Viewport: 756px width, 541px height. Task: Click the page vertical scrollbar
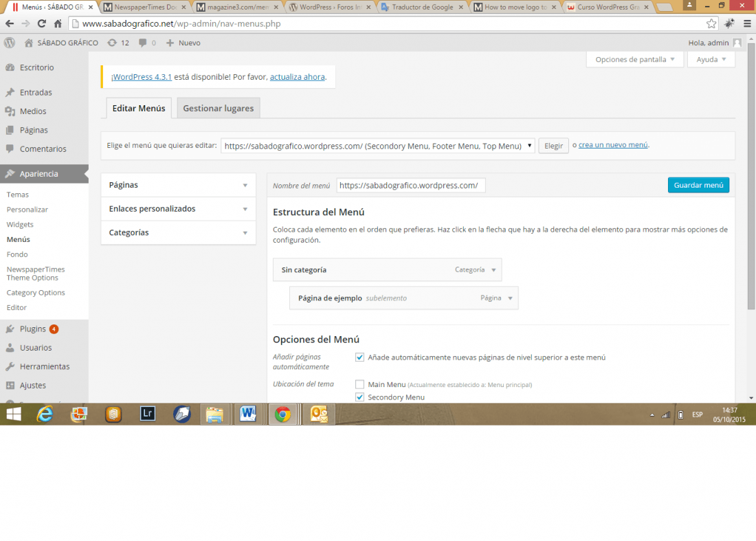click(x=751, y=177)
